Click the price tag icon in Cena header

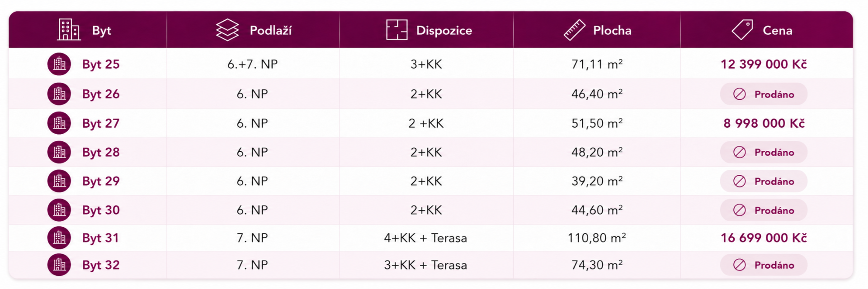pos(743,30)
